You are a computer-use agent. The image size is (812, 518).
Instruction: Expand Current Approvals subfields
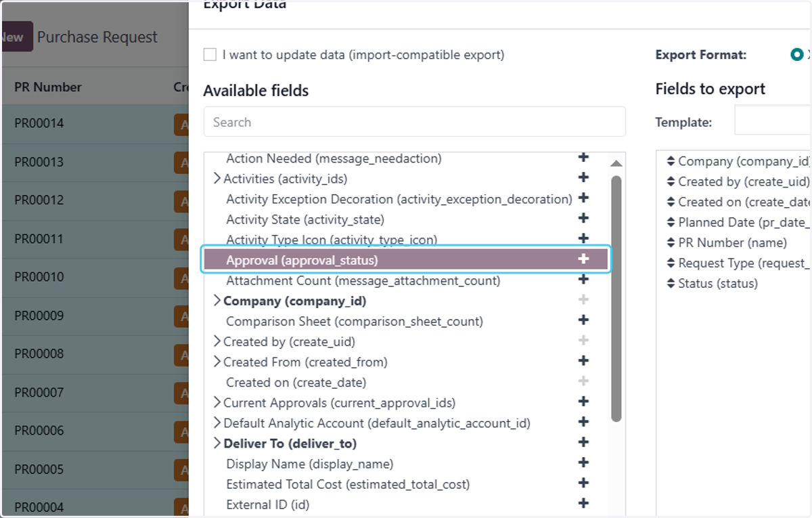pyautogui.click(x=217, y=402)
